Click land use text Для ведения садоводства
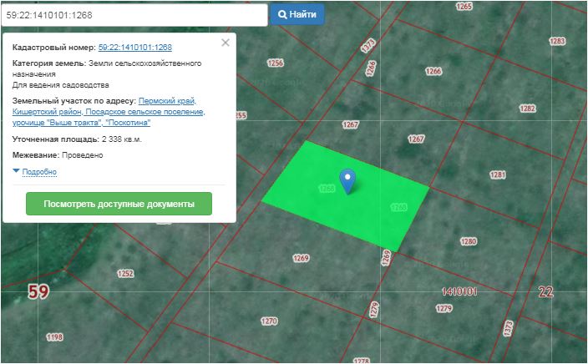Image resolution: width=588 pixels, height=364 pixels. [60, 85]
